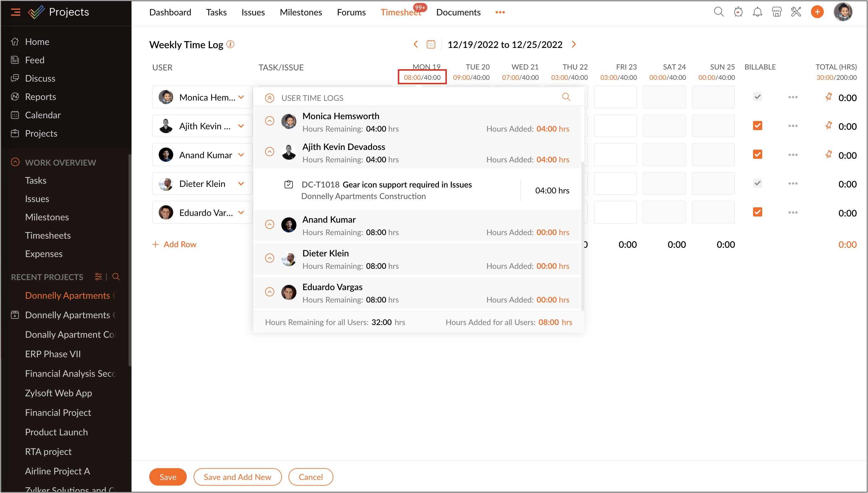Toggle billable checkbox for Dieter Klein row
Image resolution: width=868 pixels, height=493 pixels.
[757, 184]
